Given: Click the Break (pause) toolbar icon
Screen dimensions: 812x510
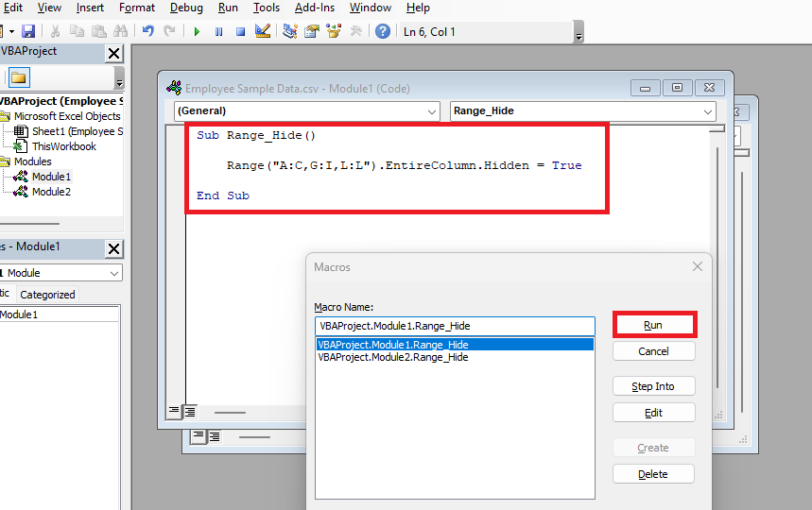Looking at the screenshot, I should 219,31.
